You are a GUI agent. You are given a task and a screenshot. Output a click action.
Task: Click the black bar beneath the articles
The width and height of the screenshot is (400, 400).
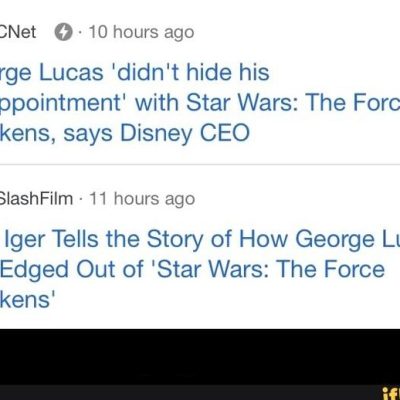200,357
